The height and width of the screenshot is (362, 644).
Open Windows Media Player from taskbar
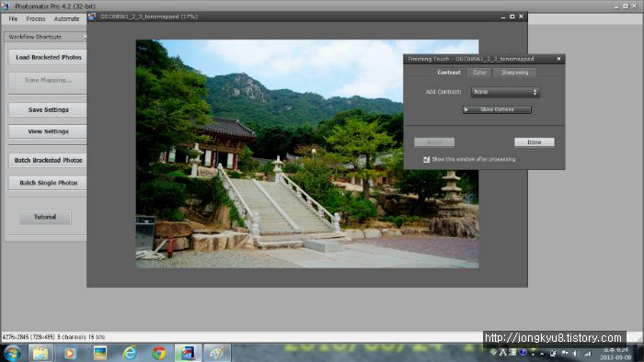(70, 353)
